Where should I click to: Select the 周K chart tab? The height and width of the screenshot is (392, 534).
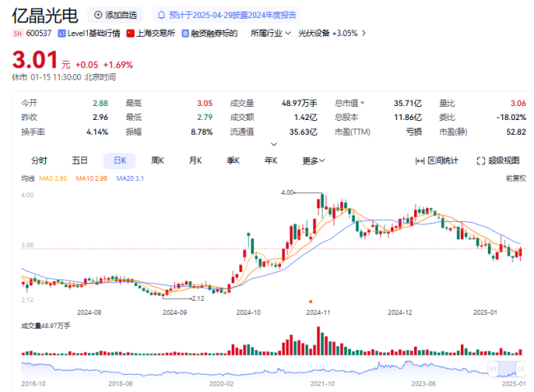click(x=158, y=161)
